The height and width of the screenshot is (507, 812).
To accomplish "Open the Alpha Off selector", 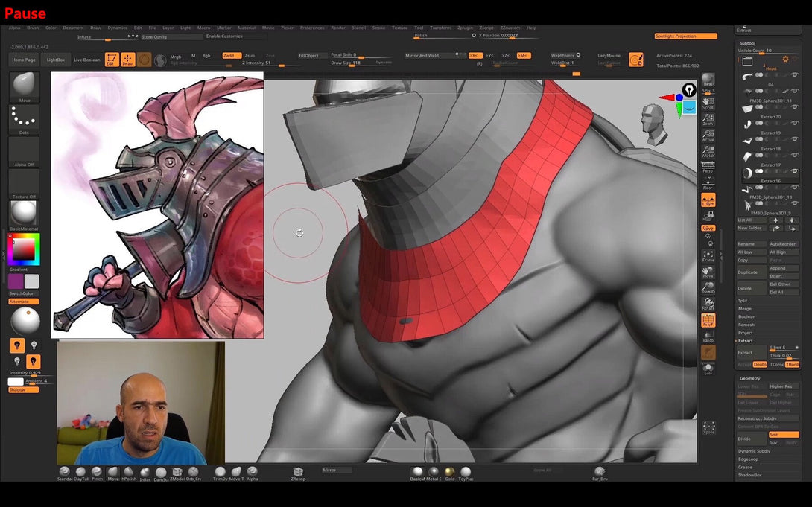I will click(x=24, y=152).
